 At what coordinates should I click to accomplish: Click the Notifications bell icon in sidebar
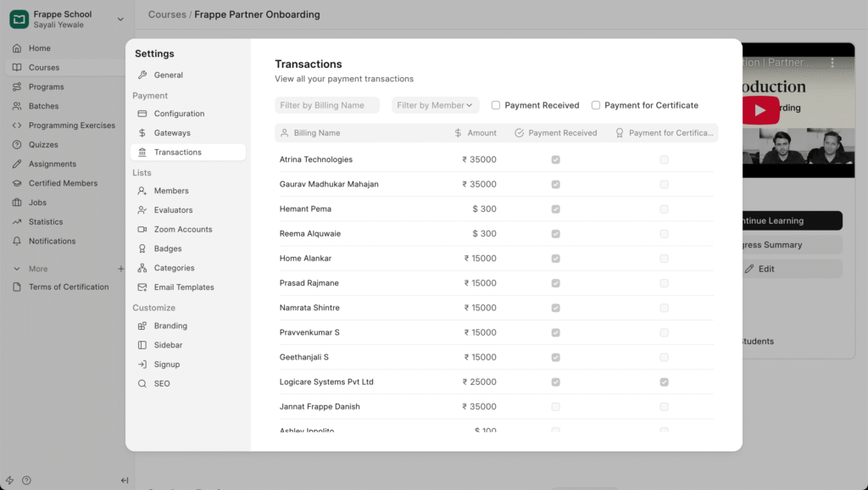coord(17,242)
